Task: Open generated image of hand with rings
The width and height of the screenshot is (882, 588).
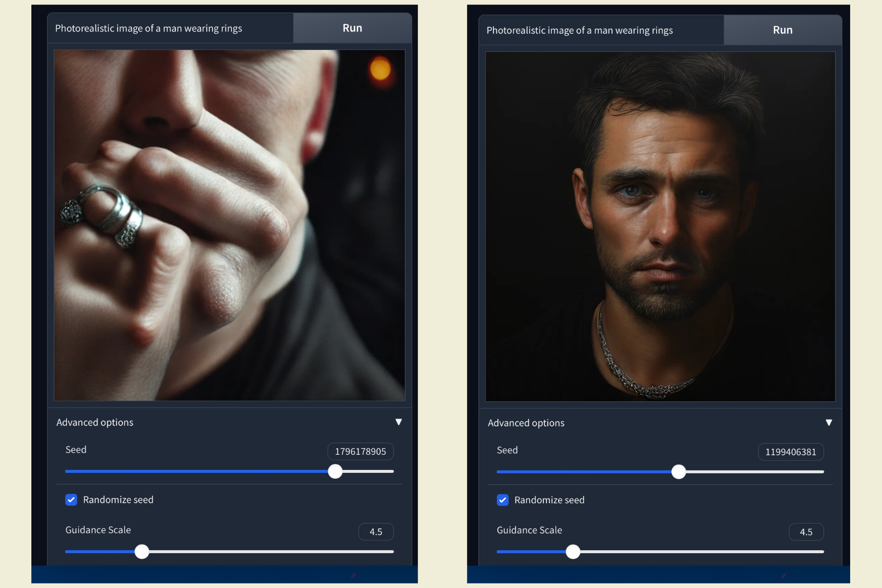Action: tap(229, 225)
